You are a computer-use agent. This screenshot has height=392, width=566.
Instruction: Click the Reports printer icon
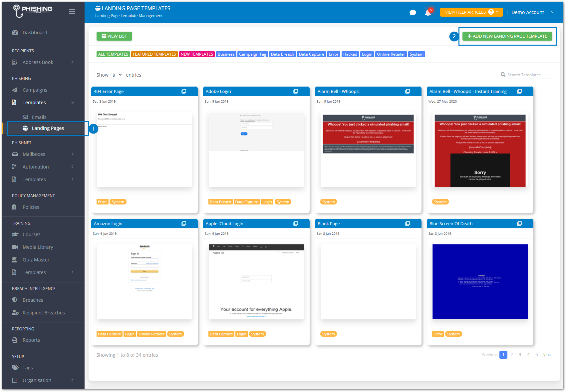click(x=14, y=340)
